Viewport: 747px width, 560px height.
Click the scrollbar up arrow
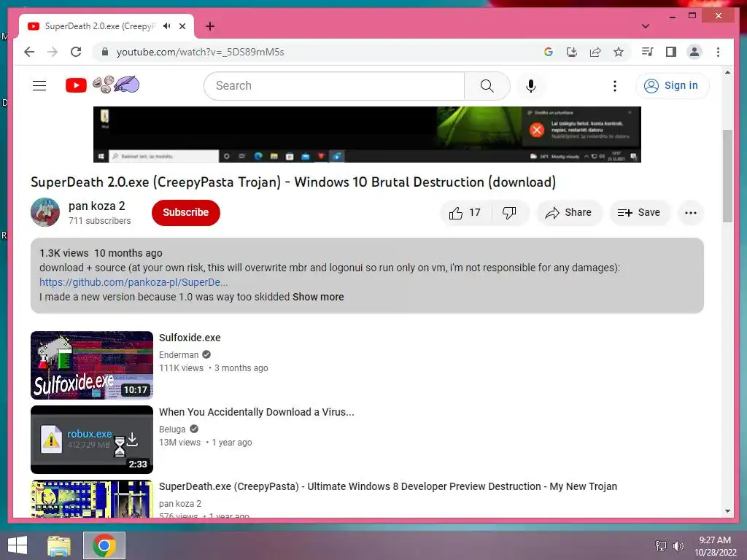point(727,72)
